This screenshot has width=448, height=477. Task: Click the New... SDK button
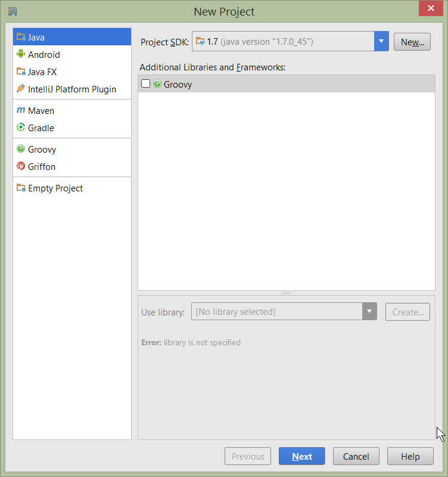pos(412,42)
